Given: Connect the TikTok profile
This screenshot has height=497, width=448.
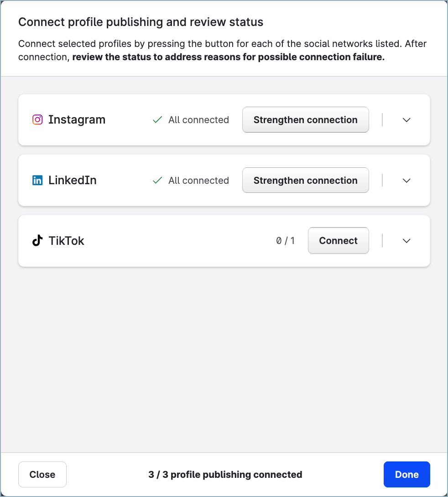Looking at the screenshot, I should click(338, 240).
